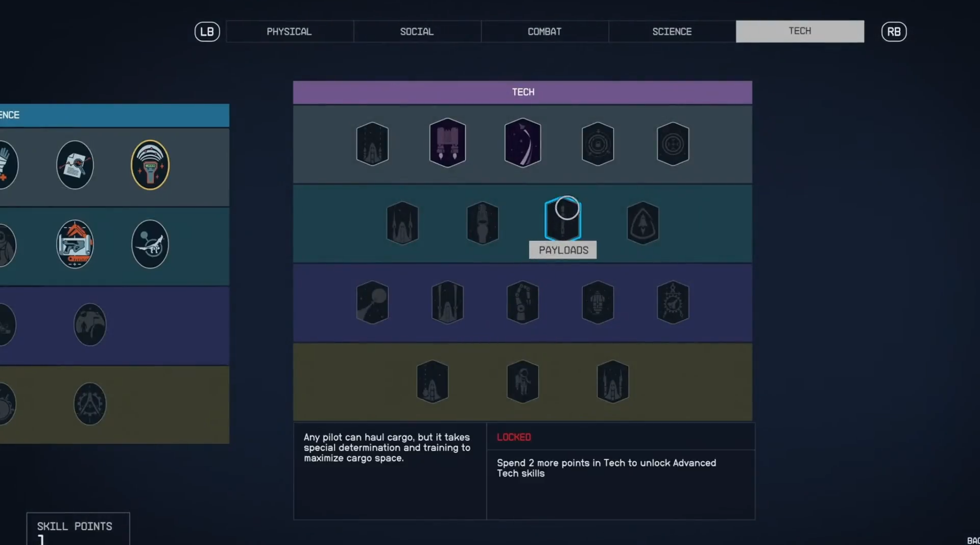Select the Piloting skill badge
The image size is (980, 545).
[522, 143]
